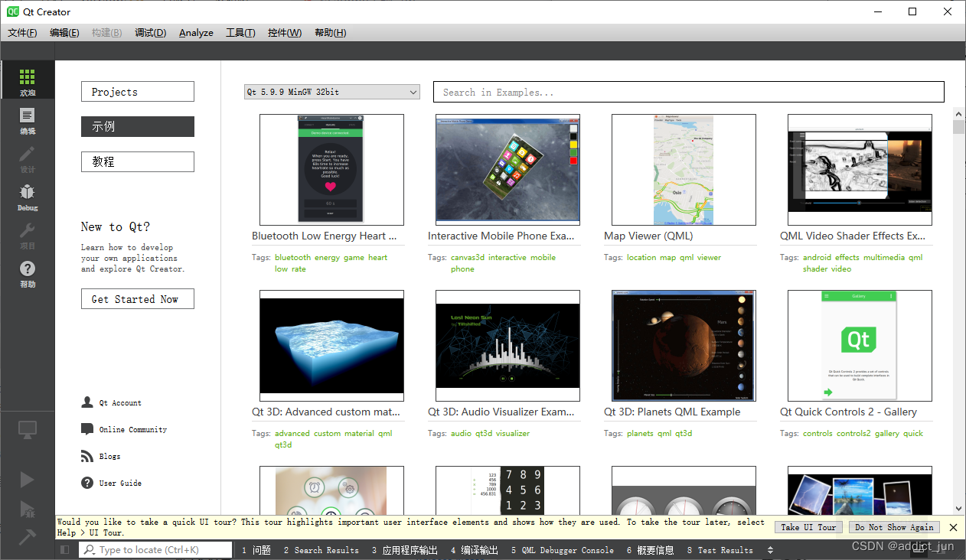966x560 pixels.
Task: Open the 帮助(H) menu
Action: pos(330,33)
